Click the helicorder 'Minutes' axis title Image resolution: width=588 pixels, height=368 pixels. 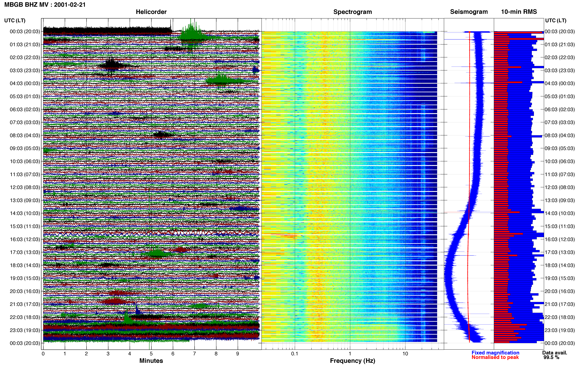pos(151,361)
